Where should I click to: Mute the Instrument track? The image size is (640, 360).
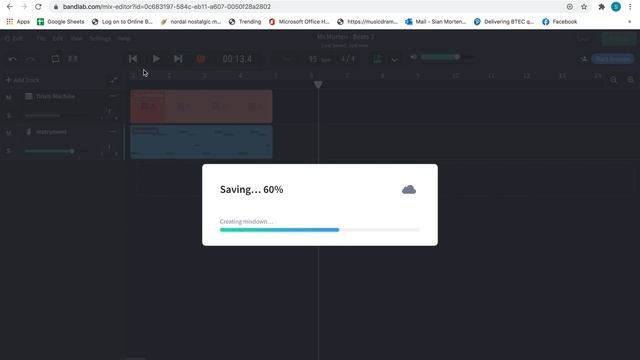pos(9,133)
